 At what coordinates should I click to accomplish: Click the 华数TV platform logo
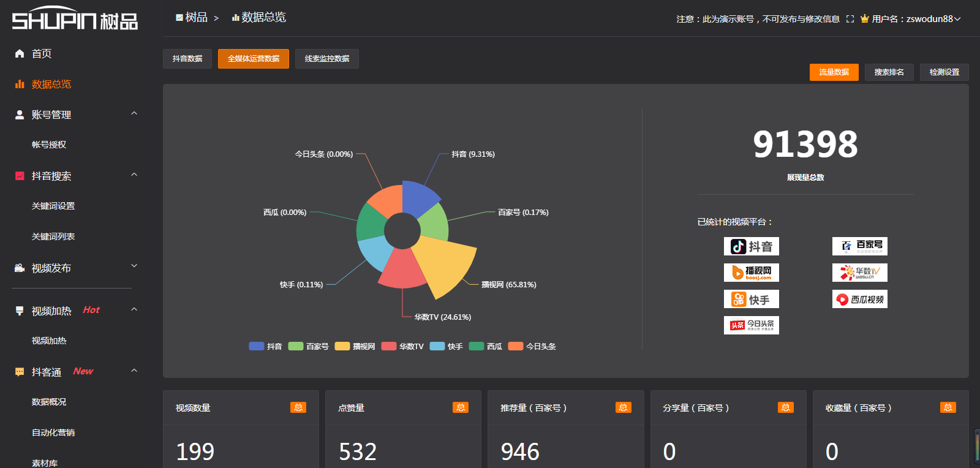860,273
